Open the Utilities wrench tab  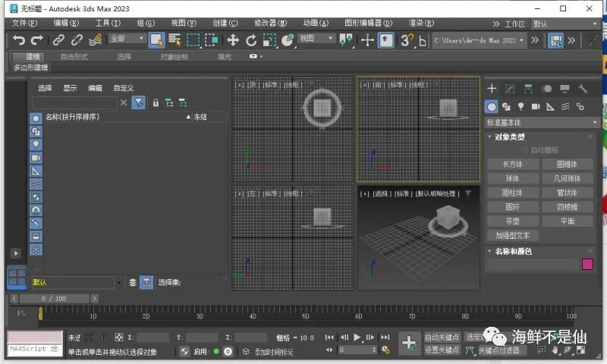(583, 89)
